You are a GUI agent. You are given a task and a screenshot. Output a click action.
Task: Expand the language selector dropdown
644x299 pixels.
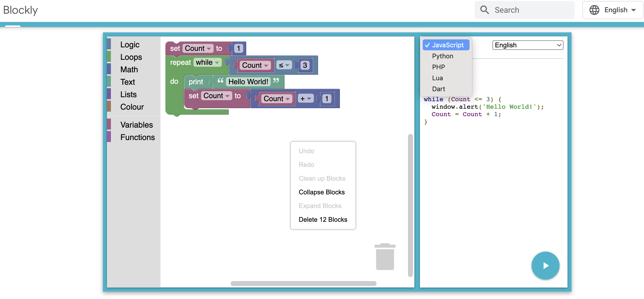point(527,45)
